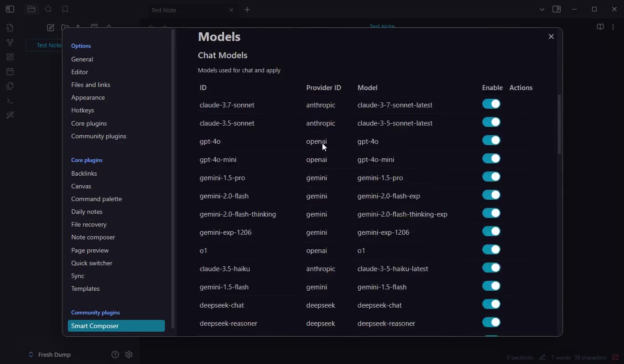Open the search magnifier tab icon
The image size is (624, 364).
[48, 9]
